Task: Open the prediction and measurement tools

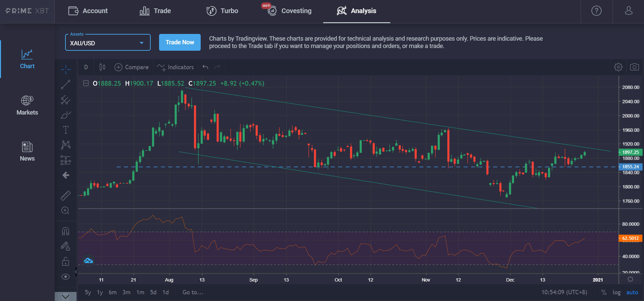Action: tap(66, 160)
